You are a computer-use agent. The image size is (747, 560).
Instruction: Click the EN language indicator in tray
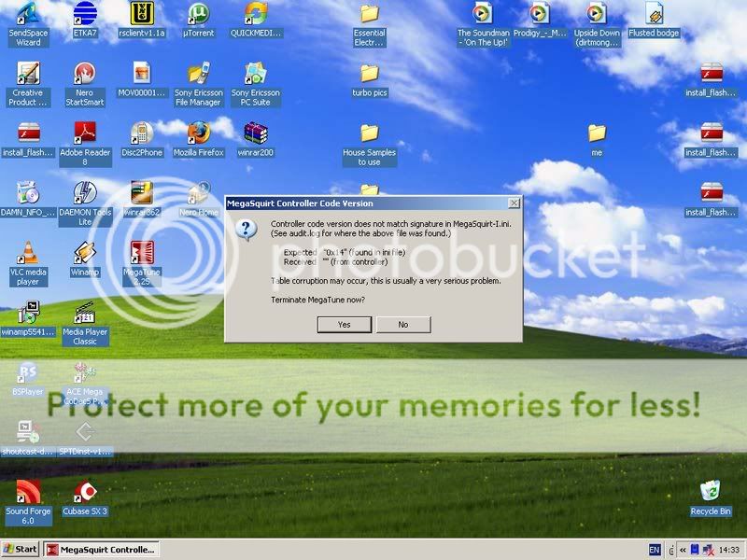click(653, 549)
